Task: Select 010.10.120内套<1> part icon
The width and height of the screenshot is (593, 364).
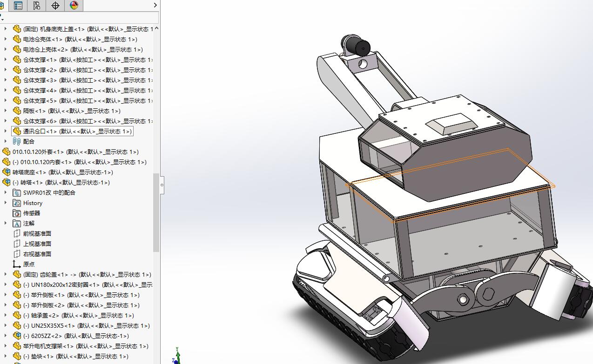Action: coord(6,162)
